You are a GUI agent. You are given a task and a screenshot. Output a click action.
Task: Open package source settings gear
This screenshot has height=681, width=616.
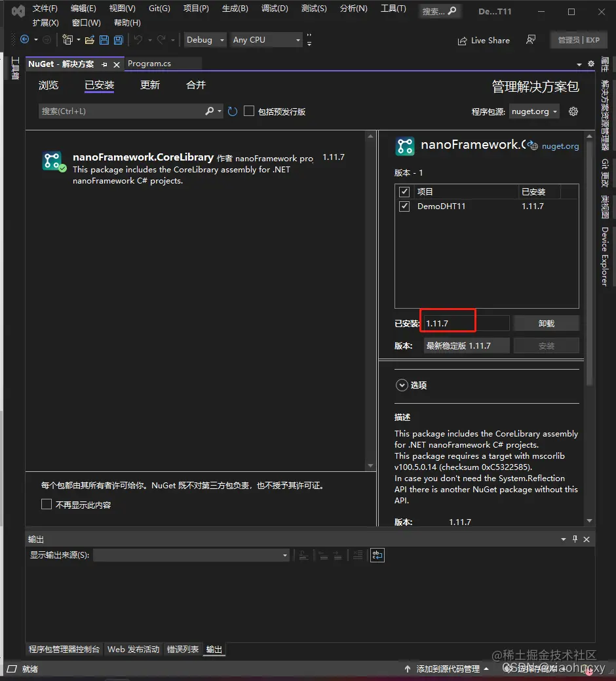click(573, 111)
